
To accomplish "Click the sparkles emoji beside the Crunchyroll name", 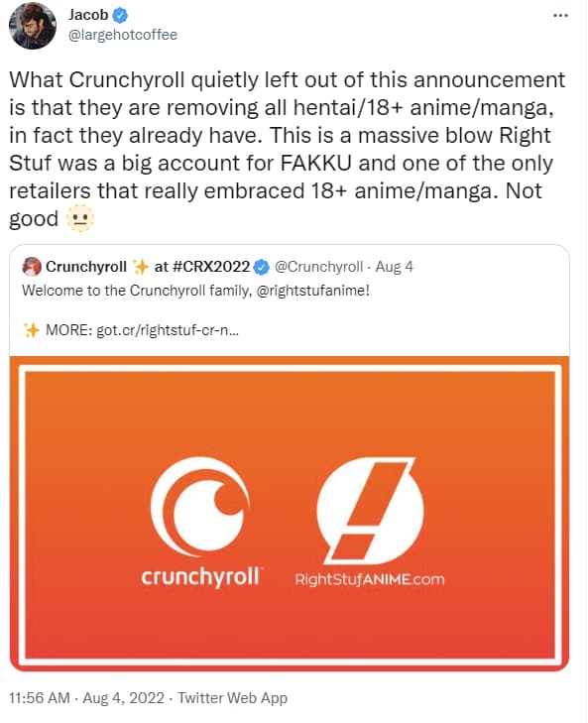I will (140, 267).
